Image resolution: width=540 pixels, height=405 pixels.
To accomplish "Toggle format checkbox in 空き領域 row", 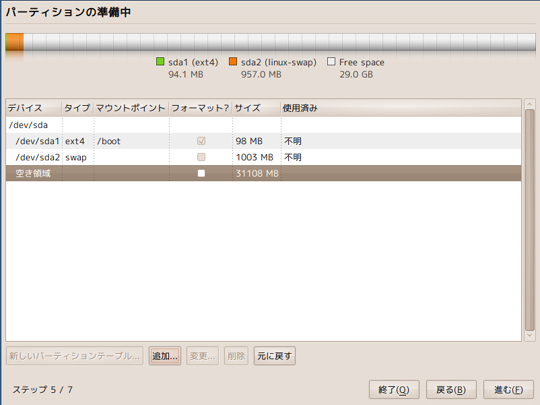I will point(201,173).
